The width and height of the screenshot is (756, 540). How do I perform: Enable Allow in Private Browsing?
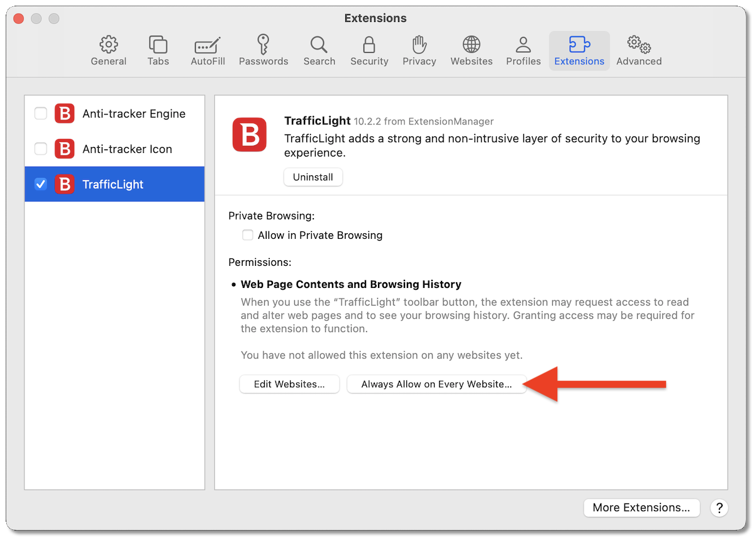click(x=248, y=234)
